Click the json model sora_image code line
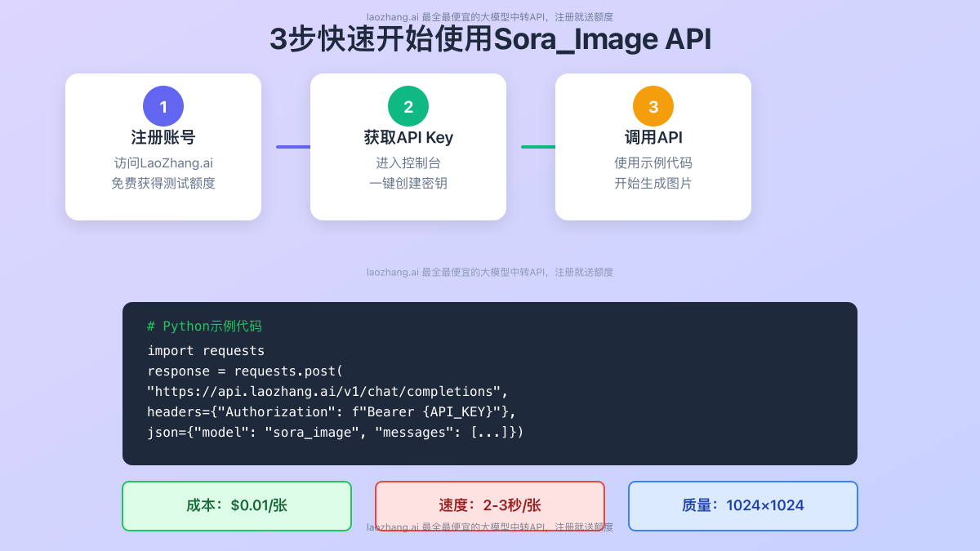 coord(335,433)
